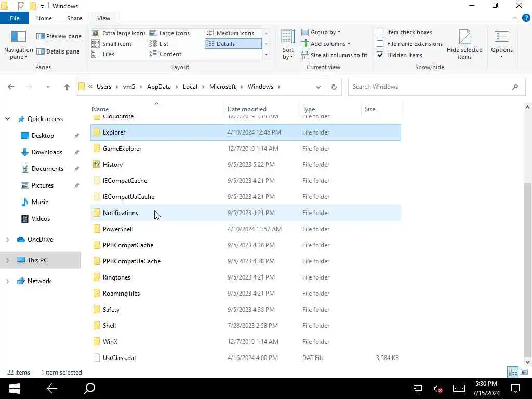Open the muted volume tray icon

[x=438, y=389]
